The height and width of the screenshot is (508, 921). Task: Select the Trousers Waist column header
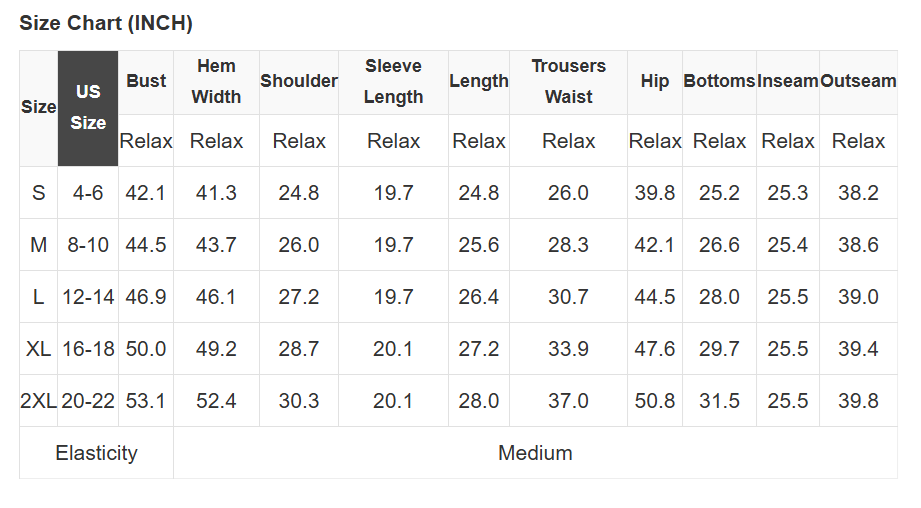[x=568, y=81]
